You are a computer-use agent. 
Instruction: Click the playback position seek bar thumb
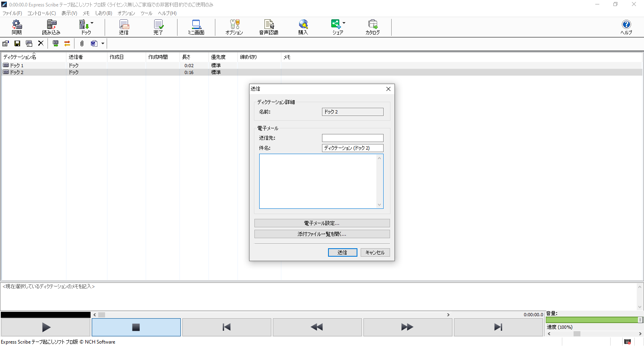[x=101, y=315]
